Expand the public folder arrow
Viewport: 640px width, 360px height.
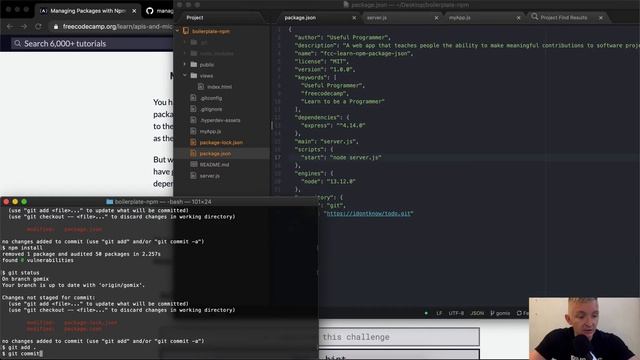click(x=185, y=64)
